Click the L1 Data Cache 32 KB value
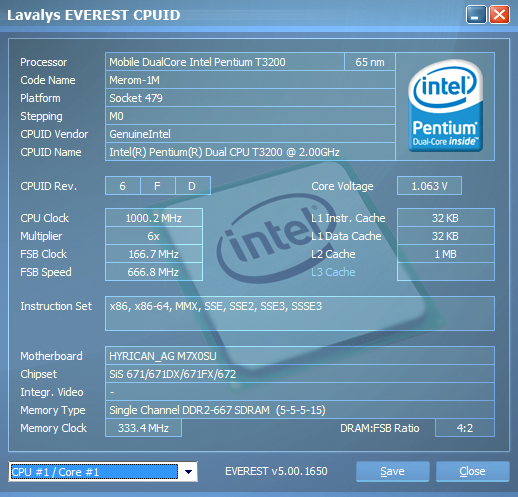Screen dimensions: 518x497 point(446,236)
